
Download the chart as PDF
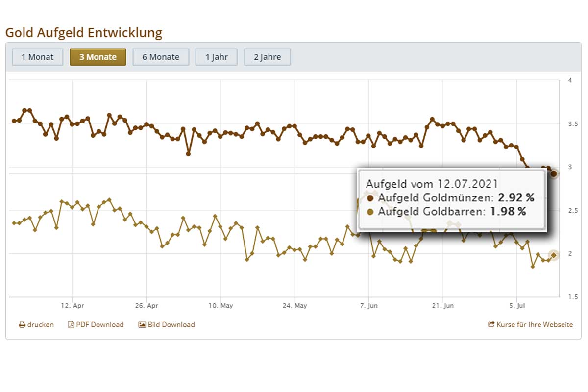pyautogui.click(x=99, y=324)
